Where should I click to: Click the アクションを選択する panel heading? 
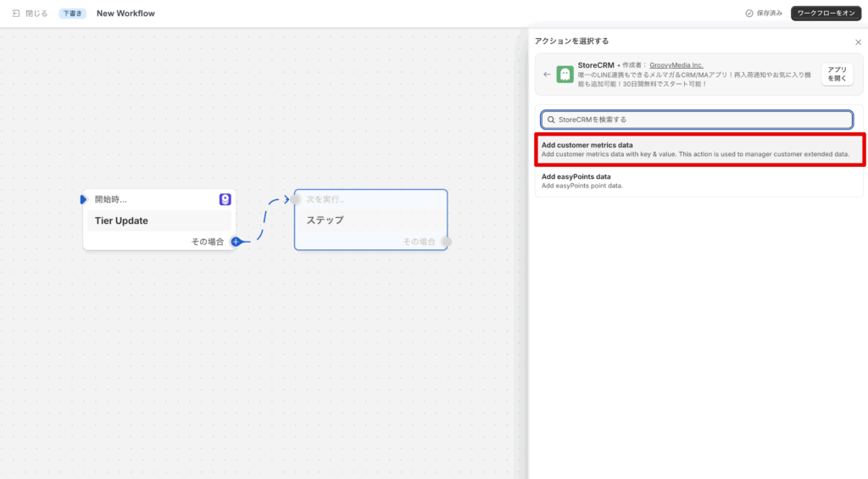571,41
